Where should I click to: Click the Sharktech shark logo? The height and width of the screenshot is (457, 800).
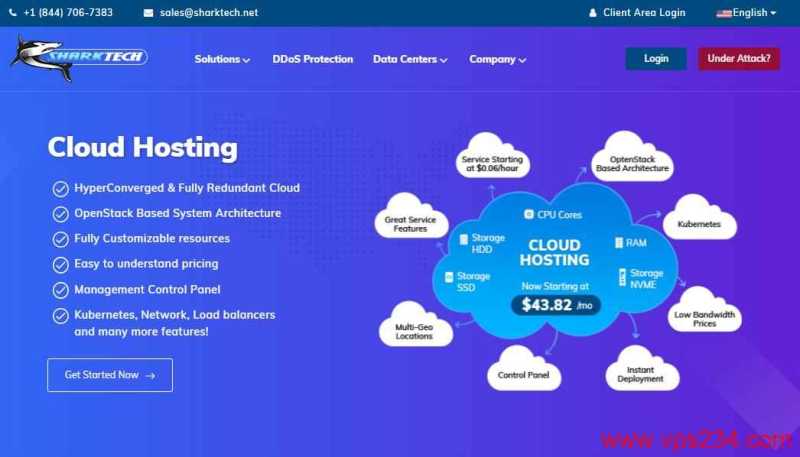pyautogui.click(x=79, y=58)
